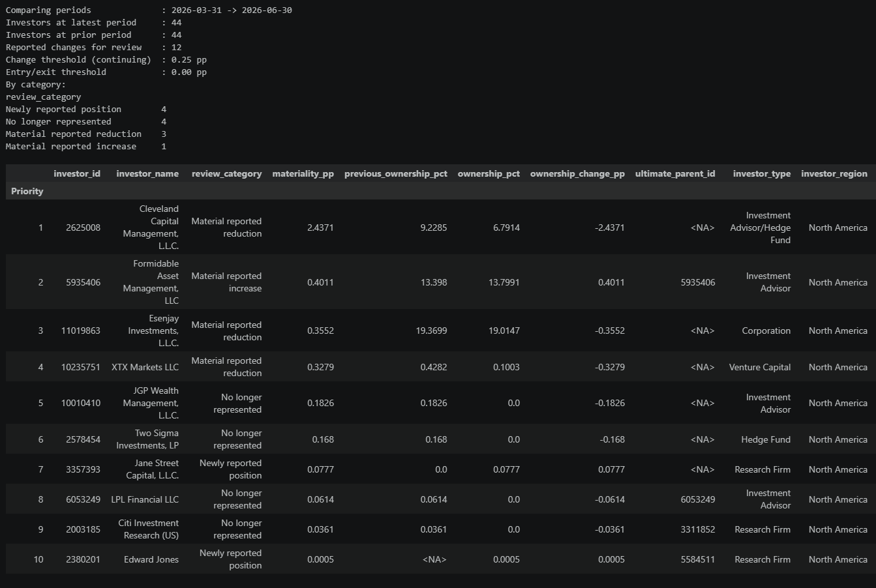This screenshot has height=588, width=876.
Task: Select the investor_name column header
Action: coord(147,173)
